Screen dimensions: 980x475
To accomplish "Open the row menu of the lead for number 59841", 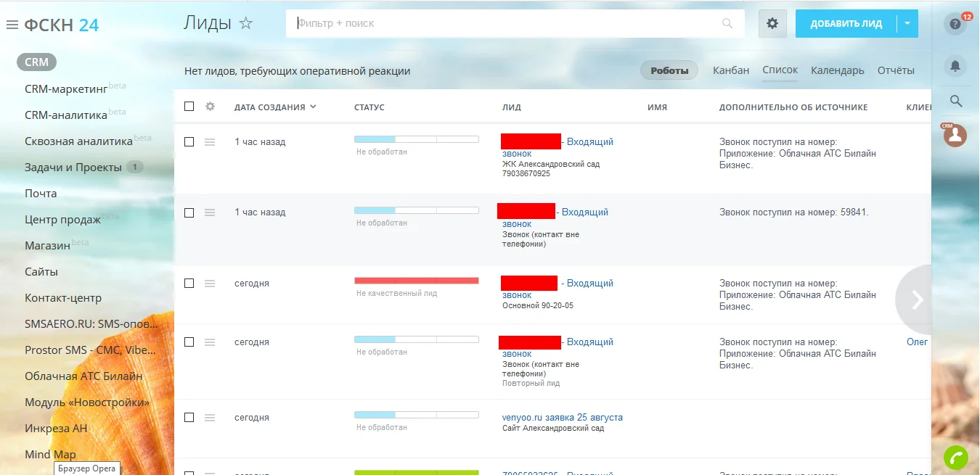I will pyautogui.click(x=210, y=212).
